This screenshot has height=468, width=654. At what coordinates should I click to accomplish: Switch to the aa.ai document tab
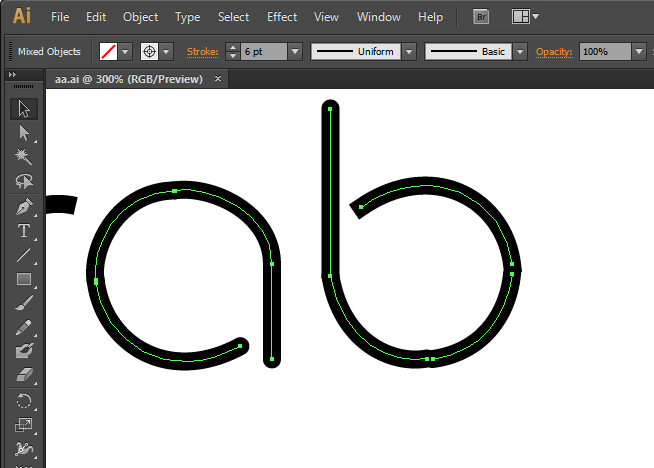tap(128, 79)
